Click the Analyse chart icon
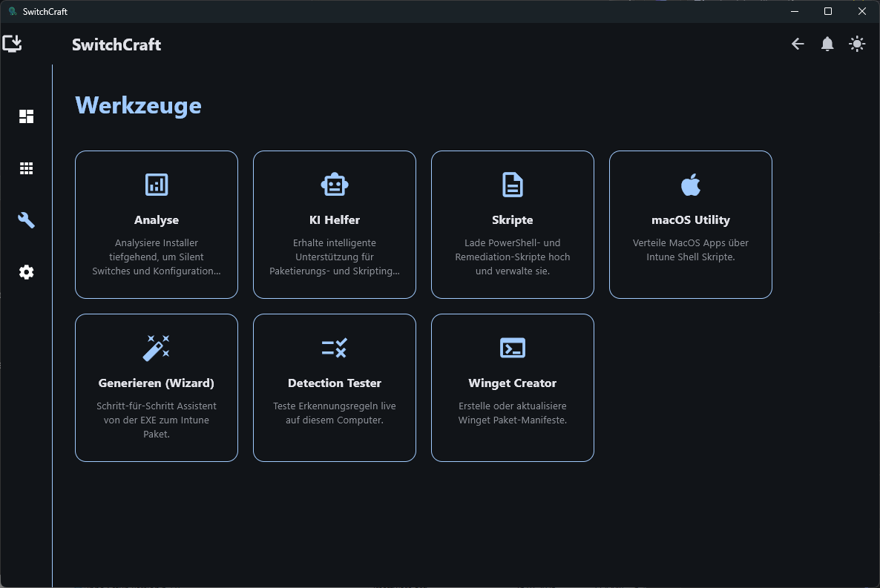This screenshot has height=588, width=880. pos(157,185)
